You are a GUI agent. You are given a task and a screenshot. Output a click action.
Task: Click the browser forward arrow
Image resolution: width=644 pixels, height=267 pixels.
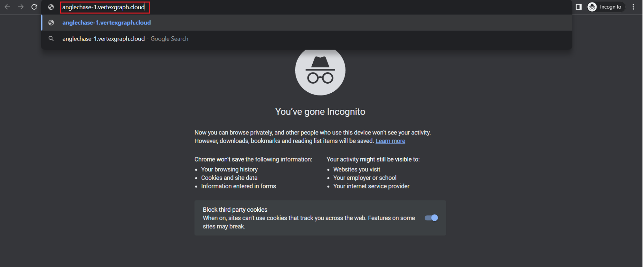click(x=21, y=7)
